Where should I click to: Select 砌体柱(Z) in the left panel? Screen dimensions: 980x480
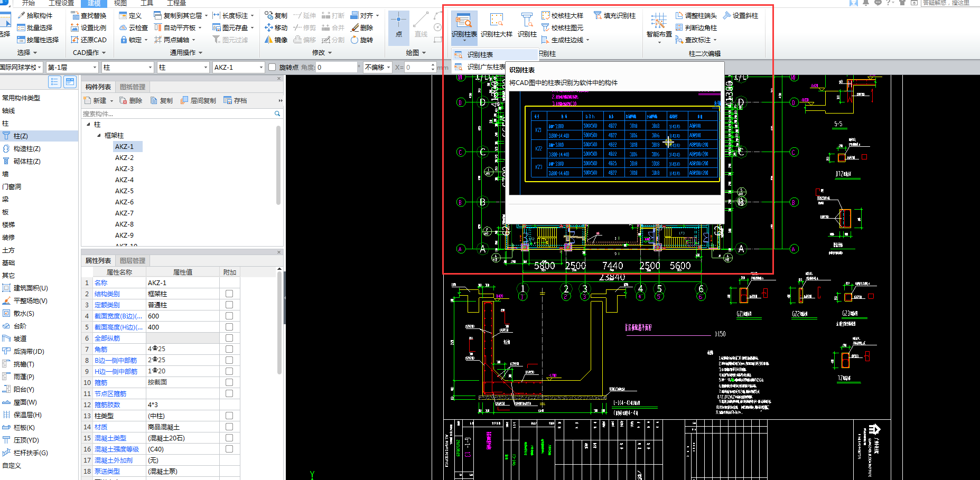[x=27, y=162]
